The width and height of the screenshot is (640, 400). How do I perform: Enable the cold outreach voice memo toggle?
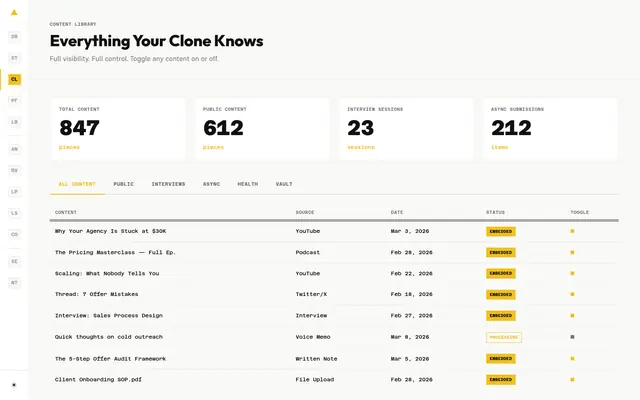pos(572,337)
